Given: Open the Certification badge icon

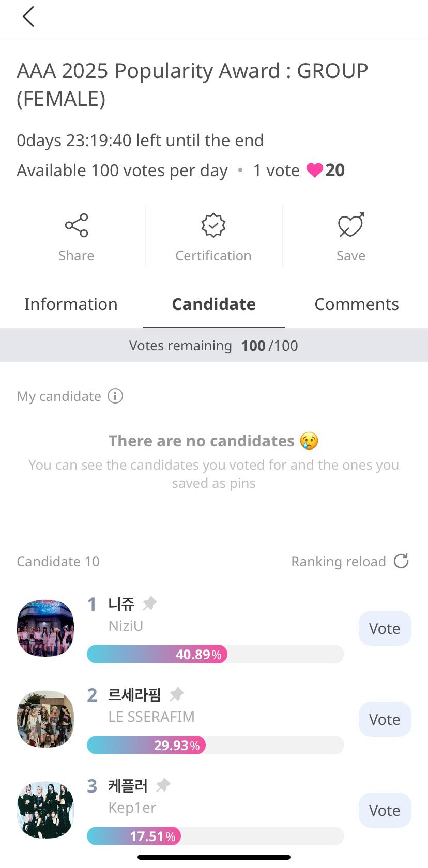Looking at the screenshot, I should click(213, 225).
